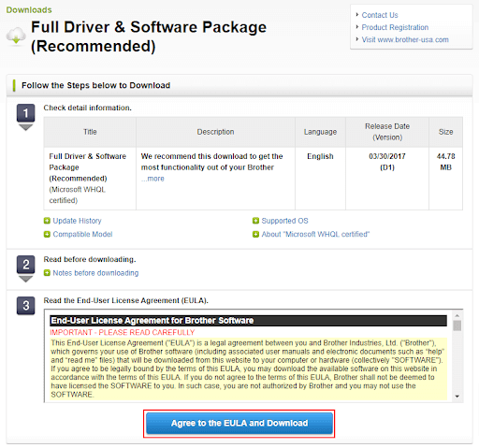Image resolution: width=479 pixels, height=448 pixels.
Task: Click "Check detail information." text
Action: [87, 108]
